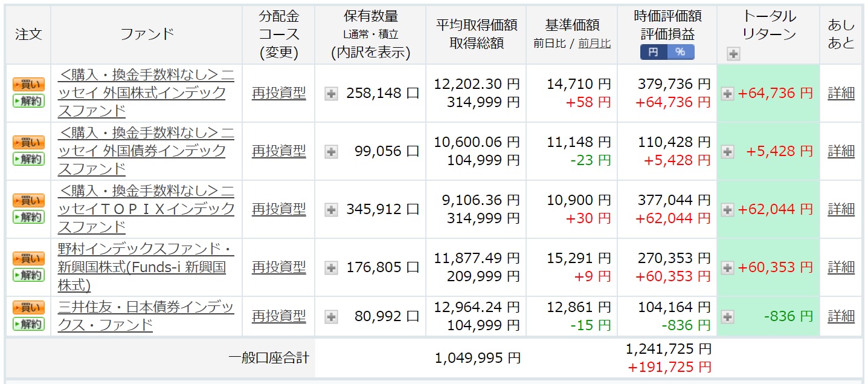Click 解約 button for ニッセイ外国債券インデックスファンド
This screenshot has width=868, height=384.
point(28,159)
